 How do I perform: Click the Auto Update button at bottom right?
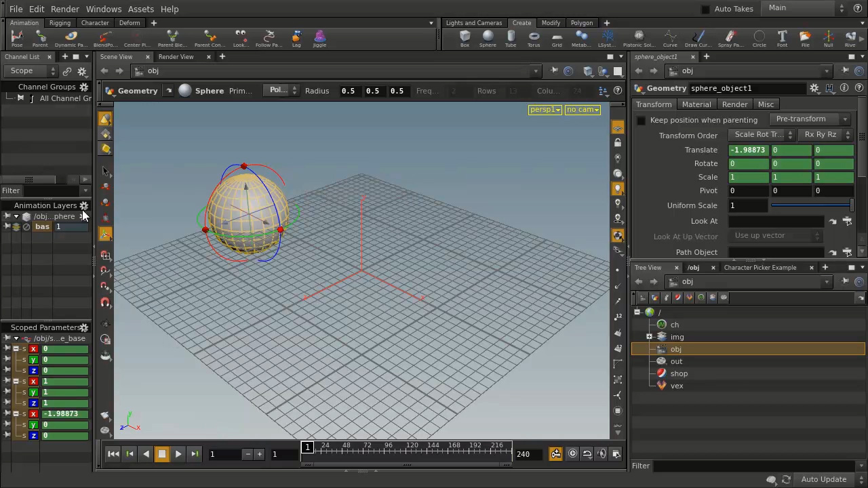coord(823,479)
